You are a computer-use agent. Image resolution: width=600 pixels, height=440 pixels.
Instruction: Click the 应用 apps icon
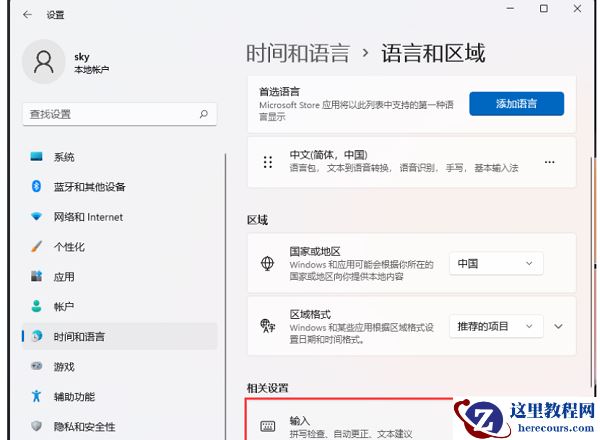(x=36, y=276)
